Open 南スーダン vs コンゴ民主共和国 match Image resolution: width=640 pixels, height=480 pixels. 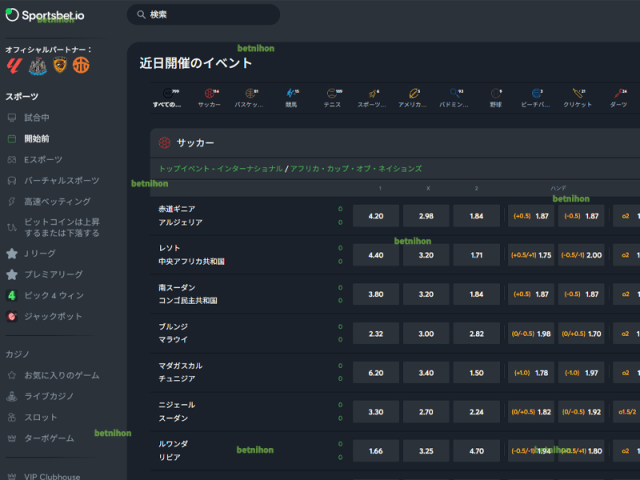[x=188, y=294]
